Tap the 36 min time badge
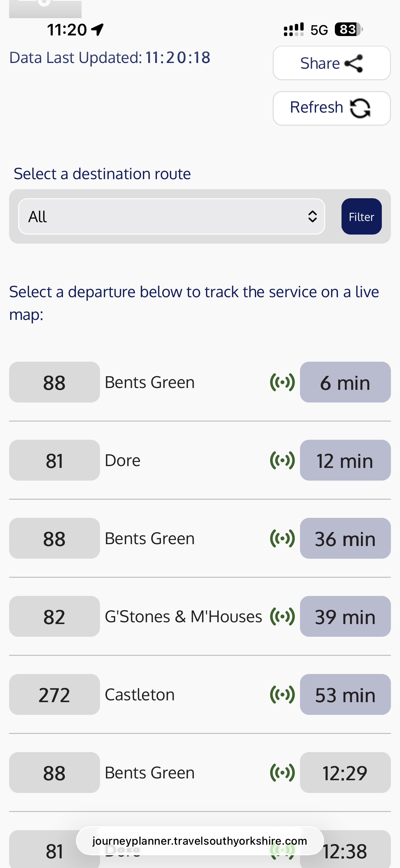 point(345,538)
